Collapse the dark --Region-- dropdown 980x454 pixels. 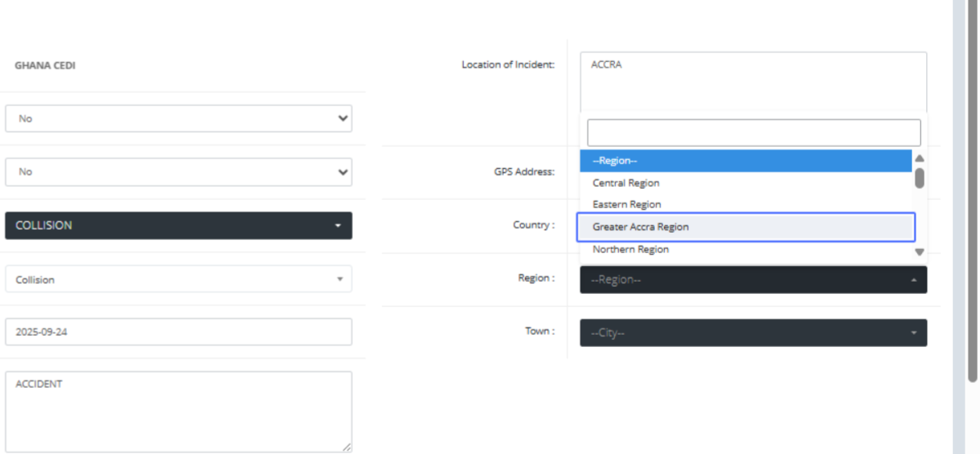click(x=753, y=279)
